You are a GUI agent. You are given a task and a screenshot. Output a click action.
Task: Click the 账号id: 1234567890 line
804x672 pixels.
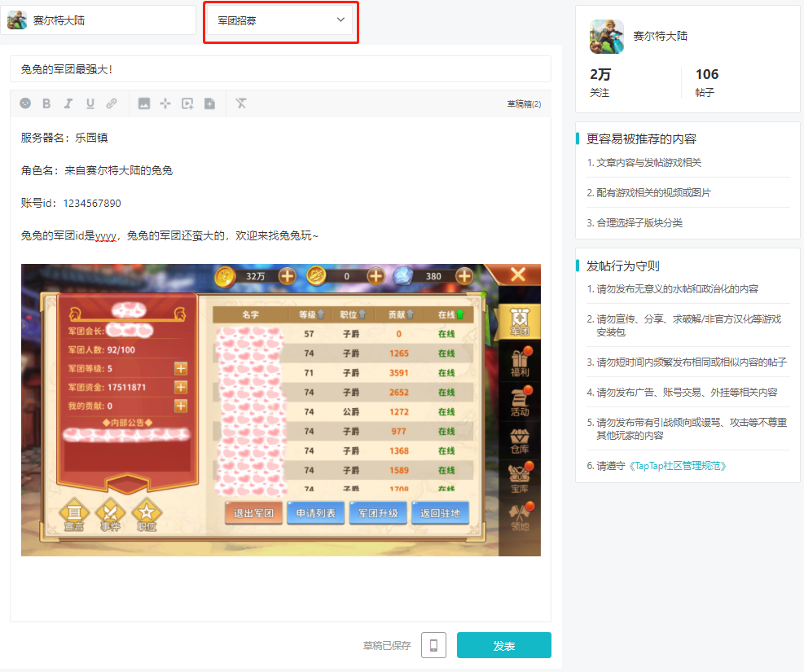coord(71,203)
